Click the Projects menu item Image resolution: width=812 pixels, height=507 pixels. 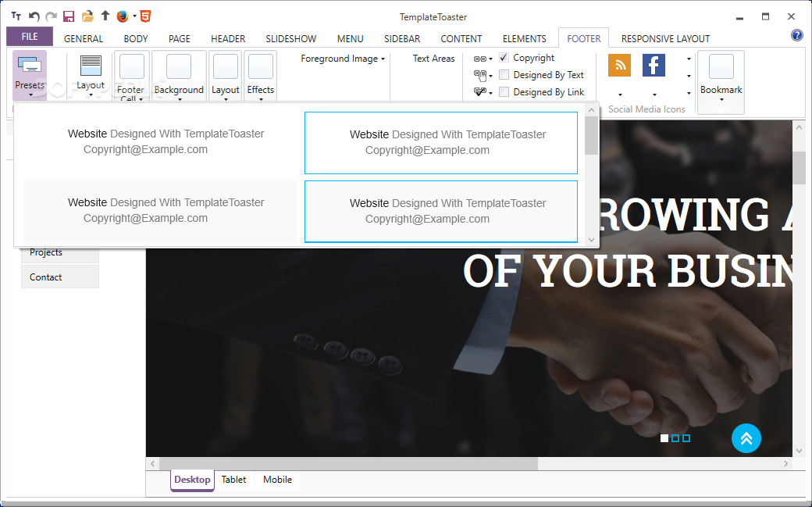pos(60,253)
